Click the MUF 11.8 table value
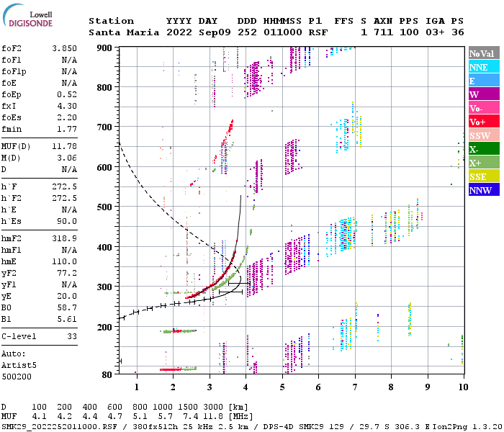504x432 pixels. click(213, 417)
